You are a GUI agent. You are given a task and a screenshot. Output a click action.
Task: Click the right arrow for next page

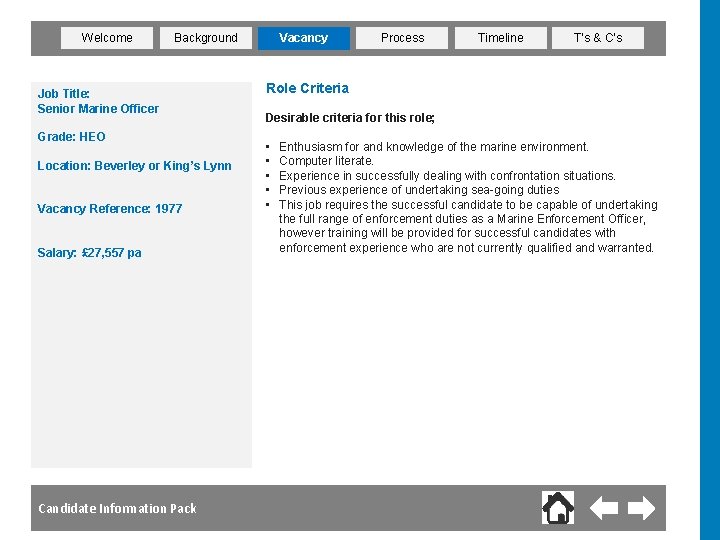click(x=641, y=508)
